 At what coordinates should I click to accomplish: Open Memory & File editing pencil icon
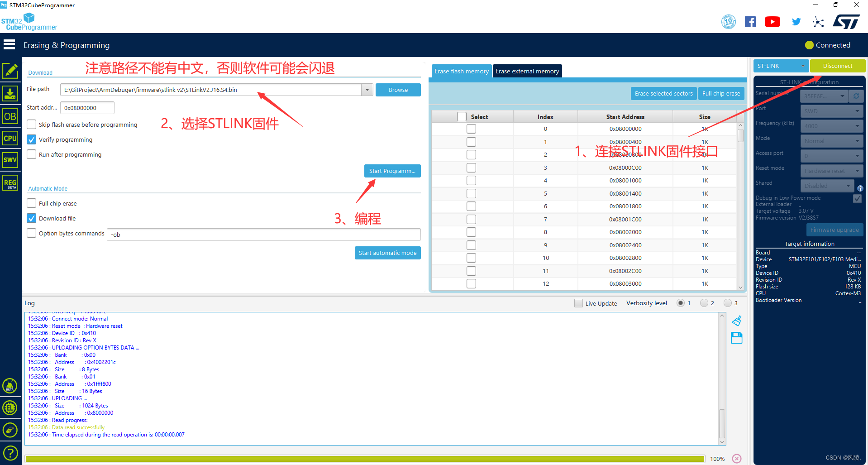10,71
